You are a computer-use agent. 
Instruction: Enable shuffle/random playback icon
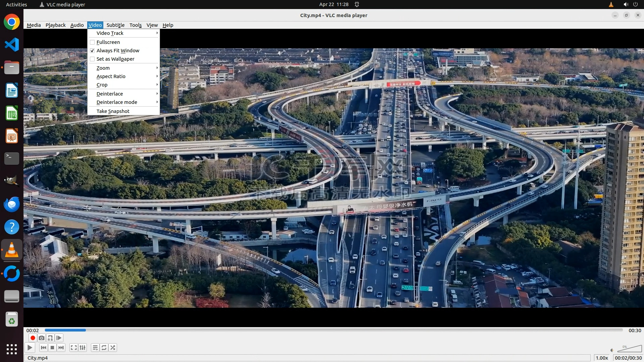click(x=113, y=348)
